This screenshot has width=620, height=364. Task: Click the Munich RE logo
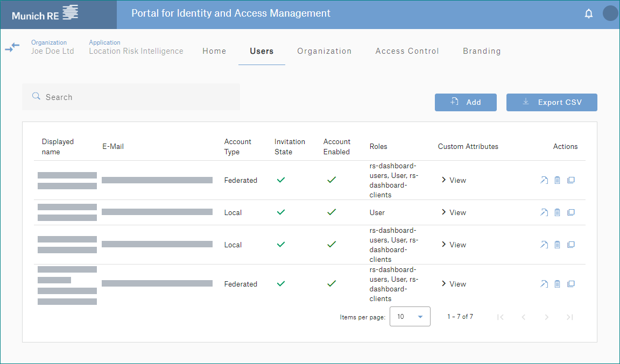(45, 13)
